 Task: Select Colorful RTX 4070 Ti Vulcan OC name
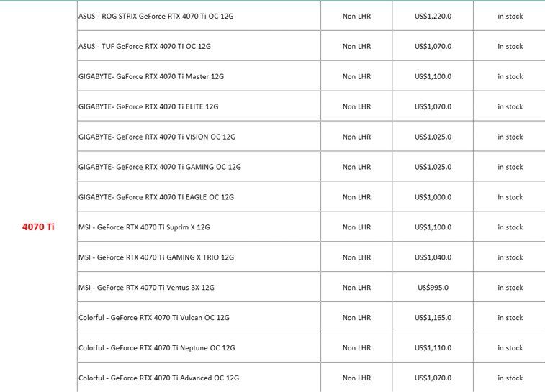click(153, 318)
